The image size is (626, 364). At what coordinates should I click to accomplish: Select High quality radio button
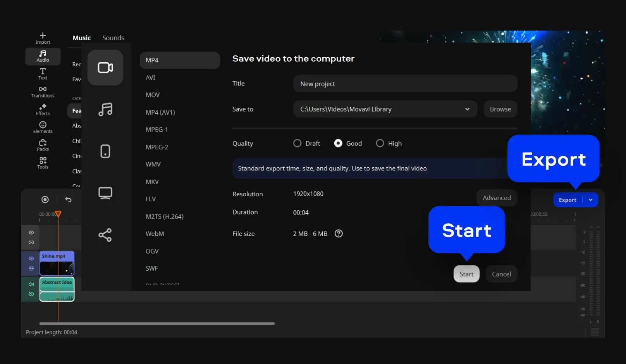[380, 143]
